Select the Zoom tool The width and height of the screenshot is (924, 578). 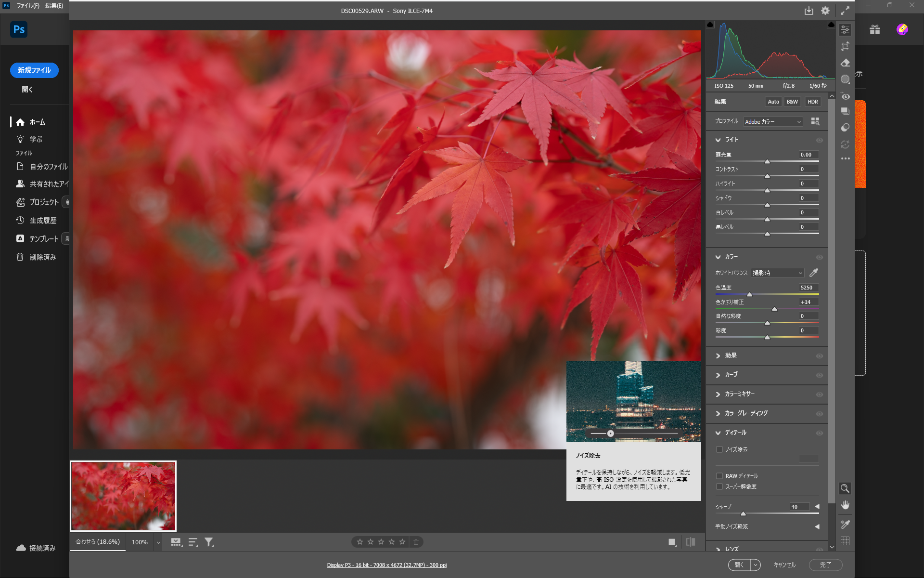click(x=846, y=488)
